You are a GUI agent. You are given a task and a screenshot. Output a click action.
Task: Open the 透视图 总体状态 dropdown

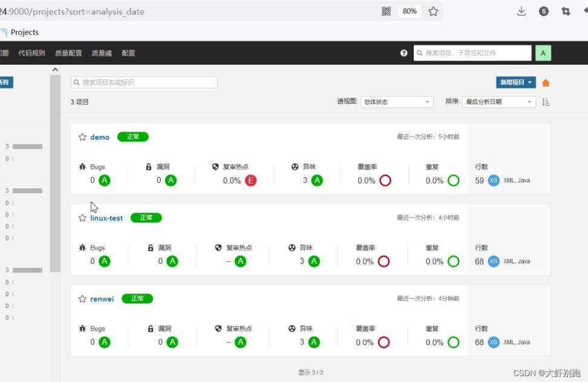(x=397, y=102)
